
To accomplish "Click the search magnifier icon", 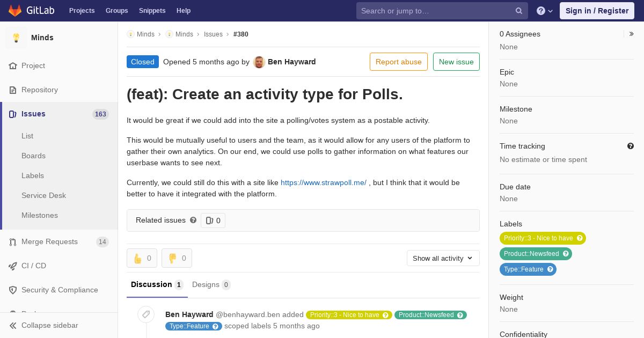I will click(519, 11).
